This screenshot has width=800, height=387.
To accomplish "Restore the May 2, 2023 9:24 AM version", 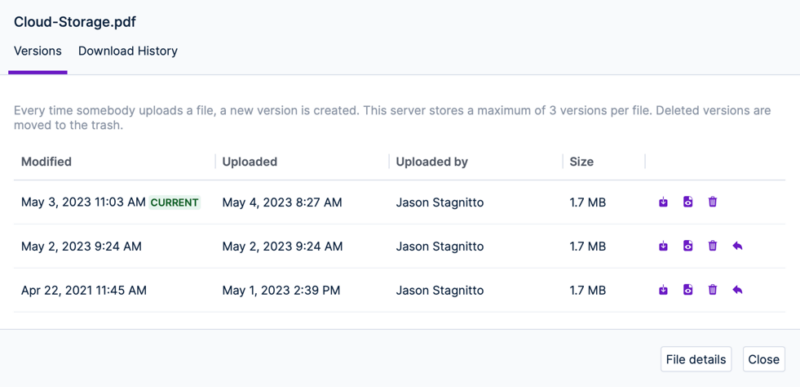I will click(x=737, y=246).
